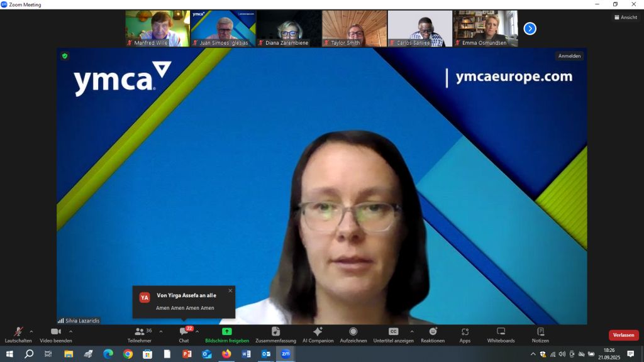Viewport: 644px width, 362px height.
Task: Click the green encryption shield icon
Action: pyautogui.click(x=65, y=56)
